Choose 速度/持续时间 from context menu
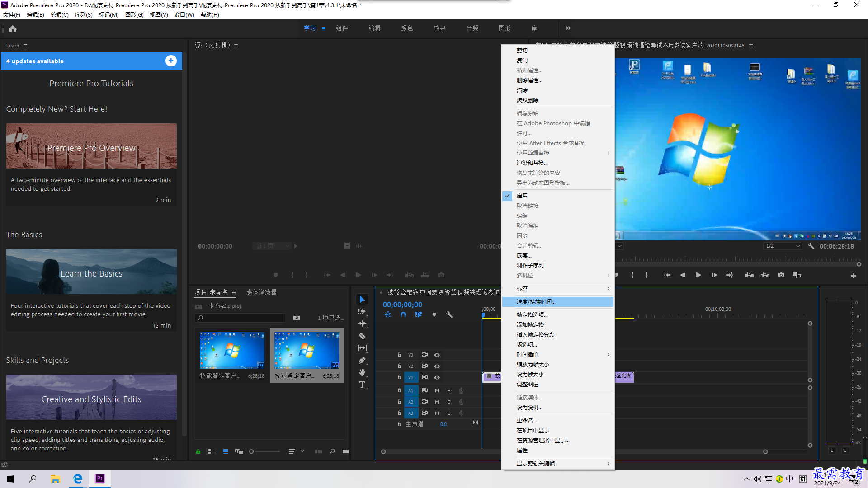 (x=558, y=301)
